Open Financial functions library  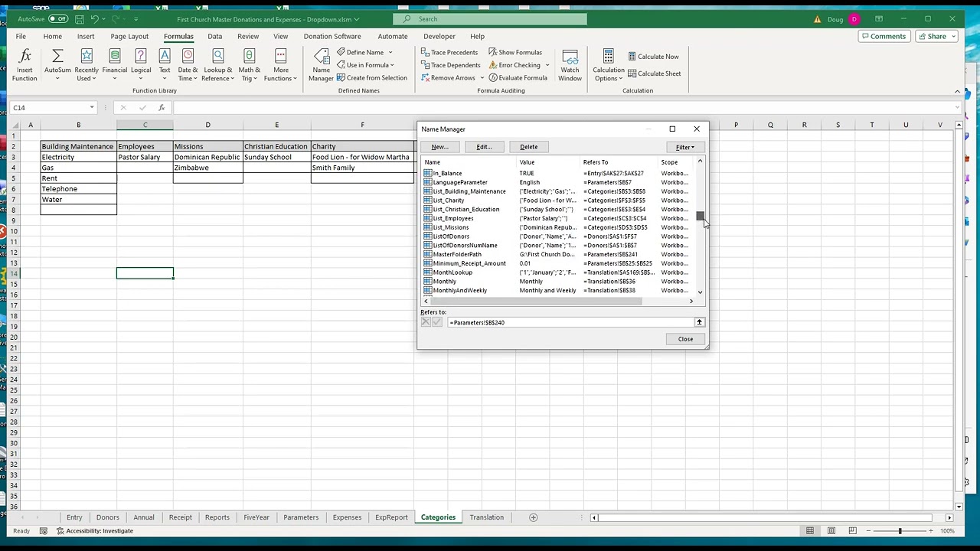114,64
